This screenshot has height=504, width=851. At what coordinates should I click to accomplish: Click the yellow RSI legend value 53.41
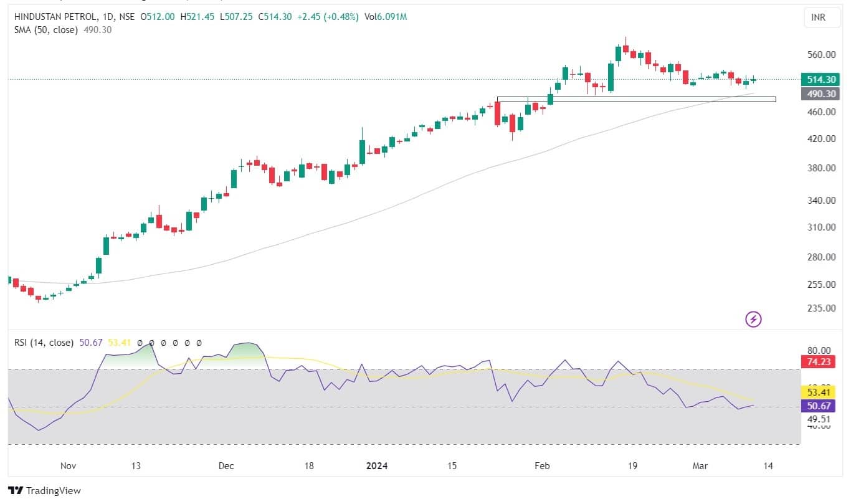pos(119,343)
